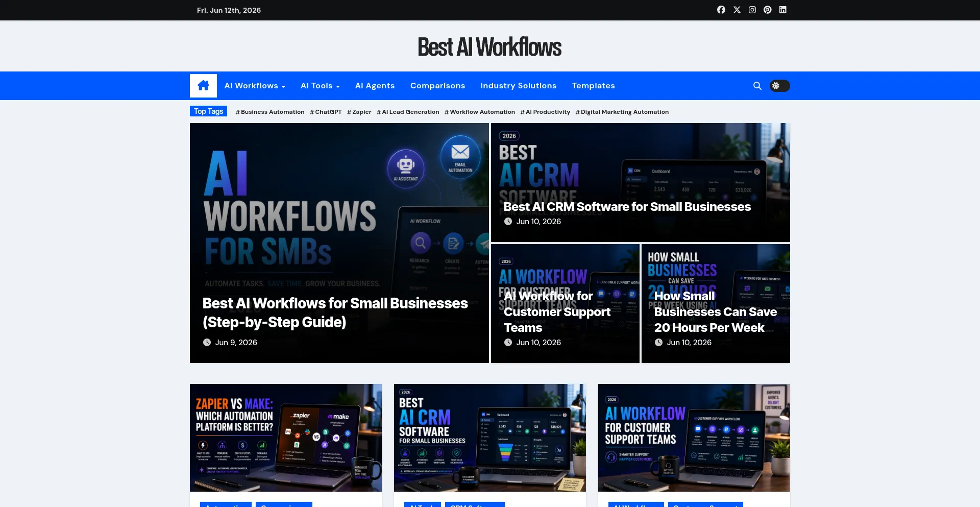Expand the AI Workflows dropdown menu
This screenshot has width=980, height=507.
click(x=255, y=86)
